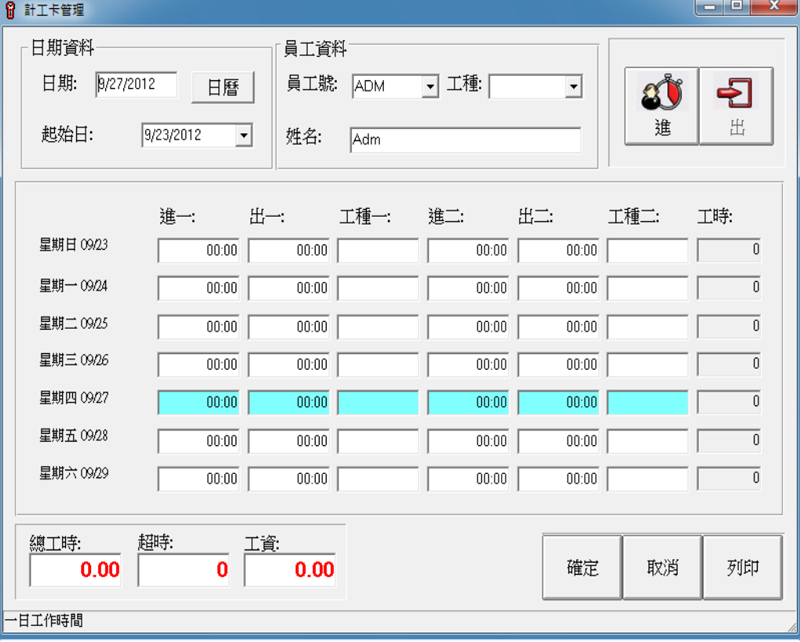Click 進一 time field for 星期五 09/28

198,441
